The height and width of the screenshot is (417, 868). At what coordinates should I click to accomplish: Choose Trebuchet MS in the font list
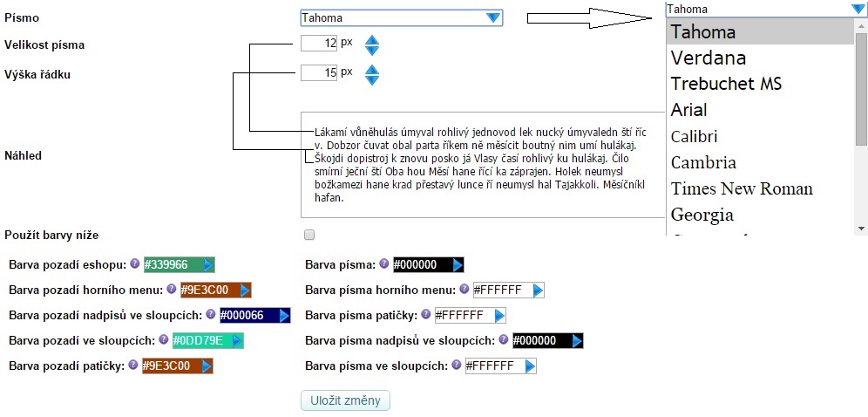point(726,85)
